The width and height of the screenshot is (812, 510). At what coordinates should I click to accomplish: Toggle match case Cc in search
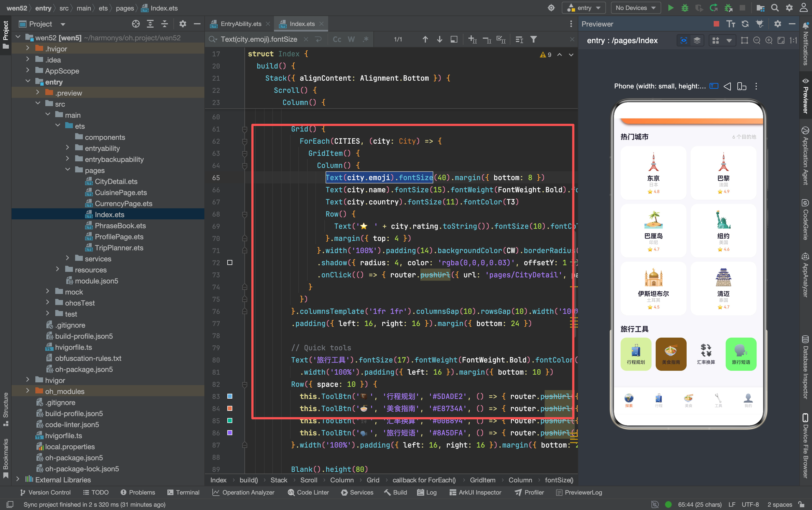coord(337,40)
